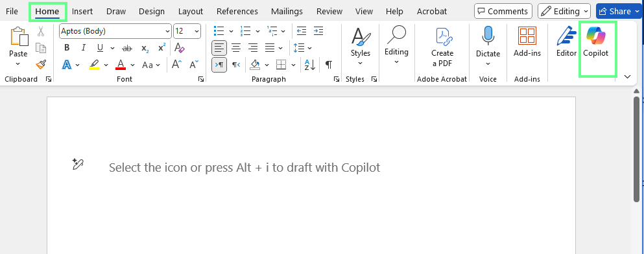Viewport: 644px width, 254px height.
Task: Open the Add-ins gallery
Action: 527,36
